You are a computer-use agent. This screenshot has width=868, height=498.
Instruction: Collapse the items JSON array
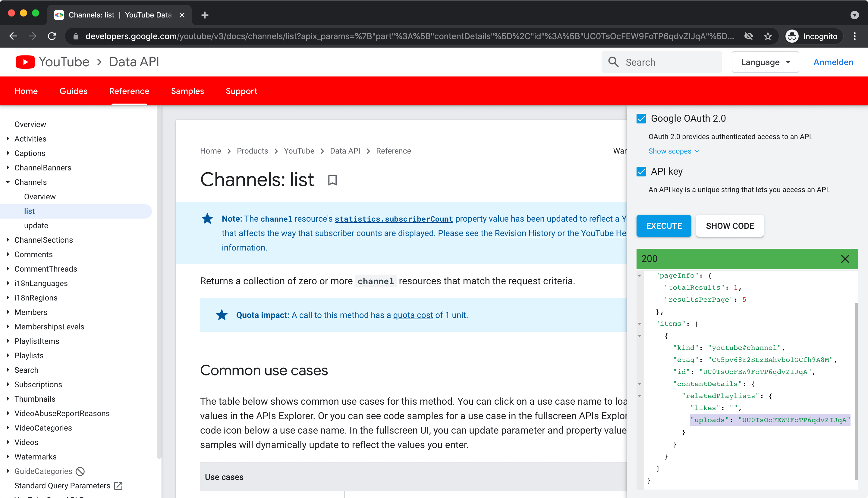(x=639, y=324)
